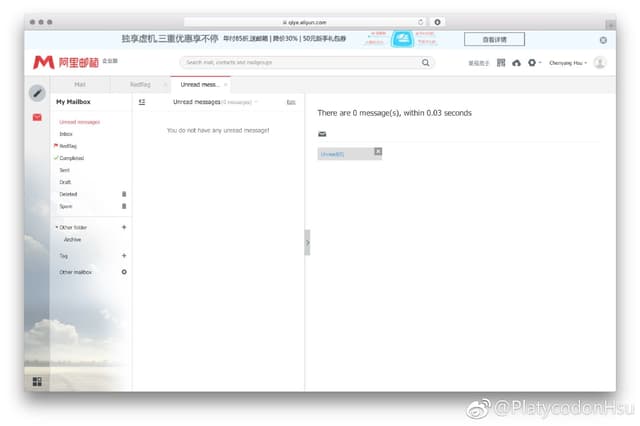Open the red mail envelope icon in sidebar
Screen dimensions: 640x426
pyautogui.click(x=37, y=117)
